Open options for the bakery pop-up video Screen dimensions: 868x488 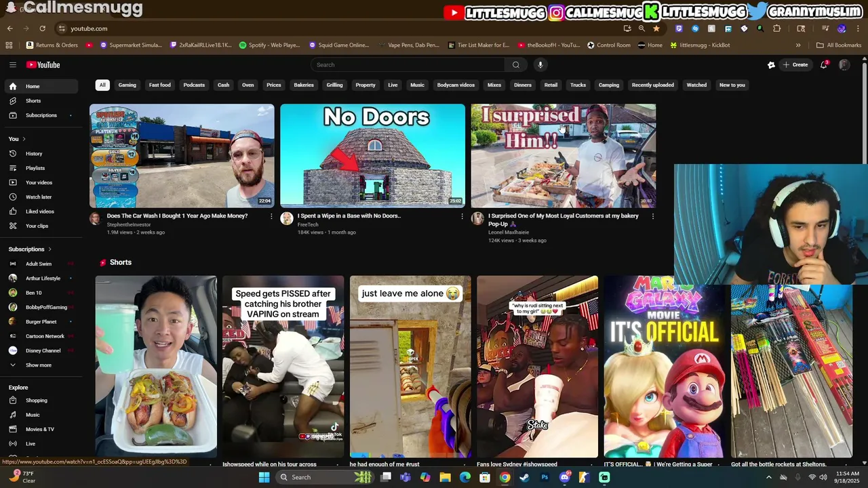653,216
